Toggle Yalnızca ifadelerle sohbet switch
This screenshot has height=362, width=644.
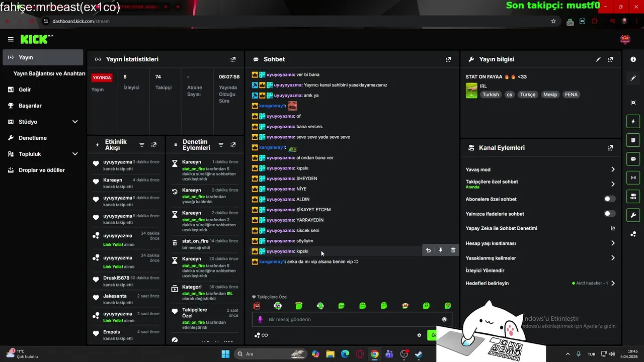click(x=609, y=214)
